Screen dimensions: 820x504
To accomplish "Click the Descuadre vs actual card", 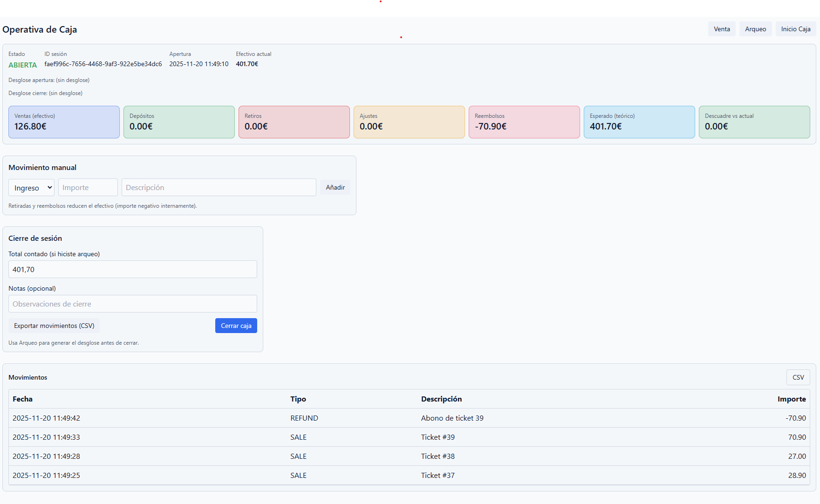I will point(754,122).
